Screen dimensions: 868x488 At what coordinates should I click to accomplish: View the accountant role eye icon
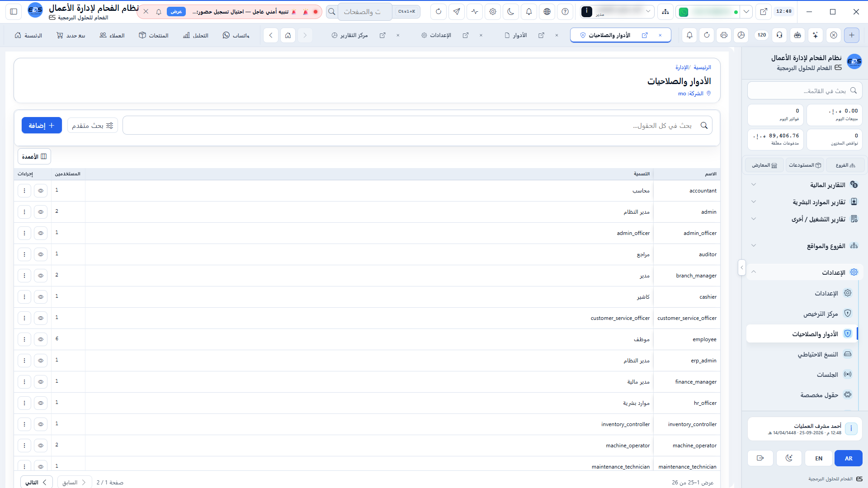41,191
